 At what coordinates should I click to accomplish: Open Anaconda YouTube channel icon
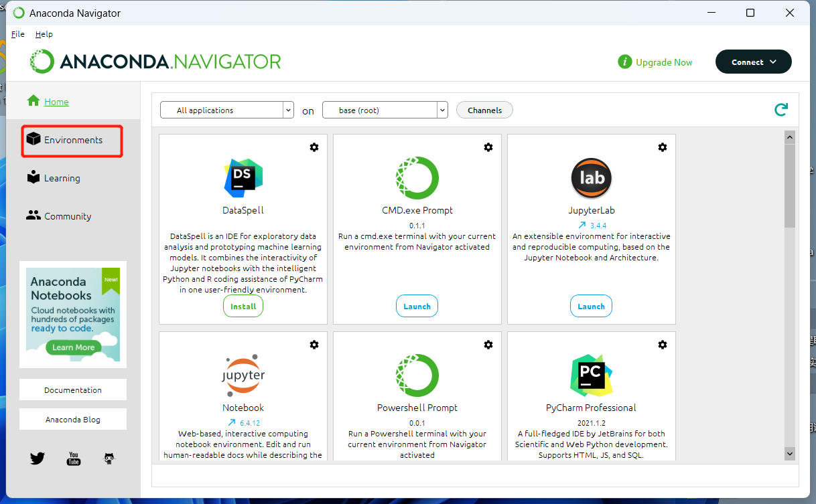pyautogui.click(x=74, y=458)
